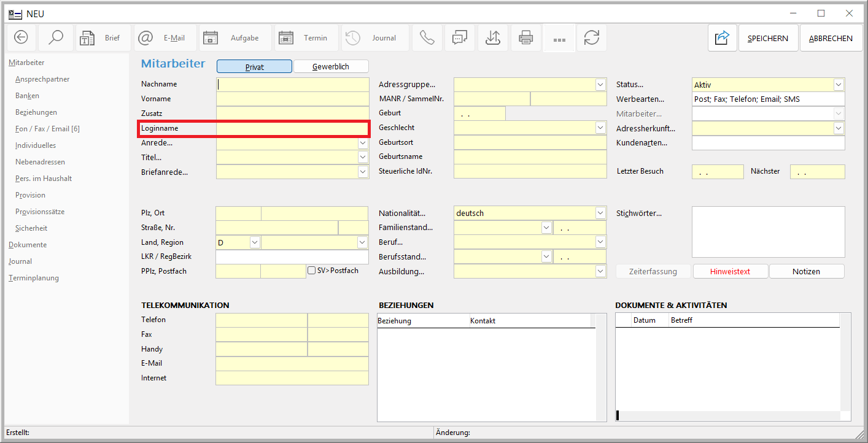
Task: Click the back arrow toolbar icon
Action: tap(21, 38)
